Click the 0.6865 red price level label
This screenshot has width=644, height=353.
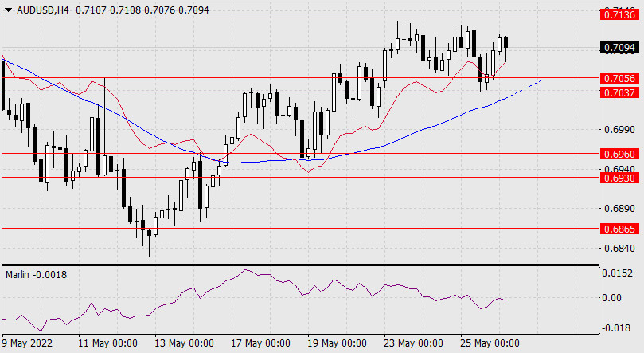(x=620, y=229)
